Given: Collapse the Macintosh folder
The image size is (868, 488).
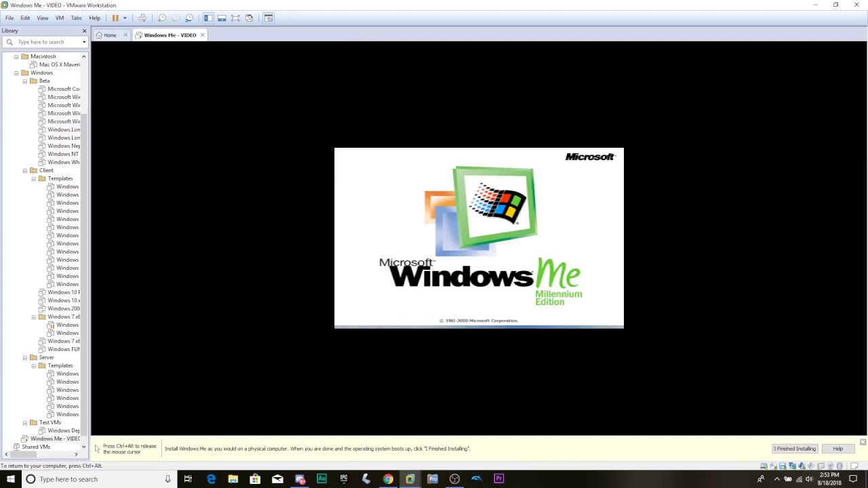Looking at the screenshot, I should (16, 56).
